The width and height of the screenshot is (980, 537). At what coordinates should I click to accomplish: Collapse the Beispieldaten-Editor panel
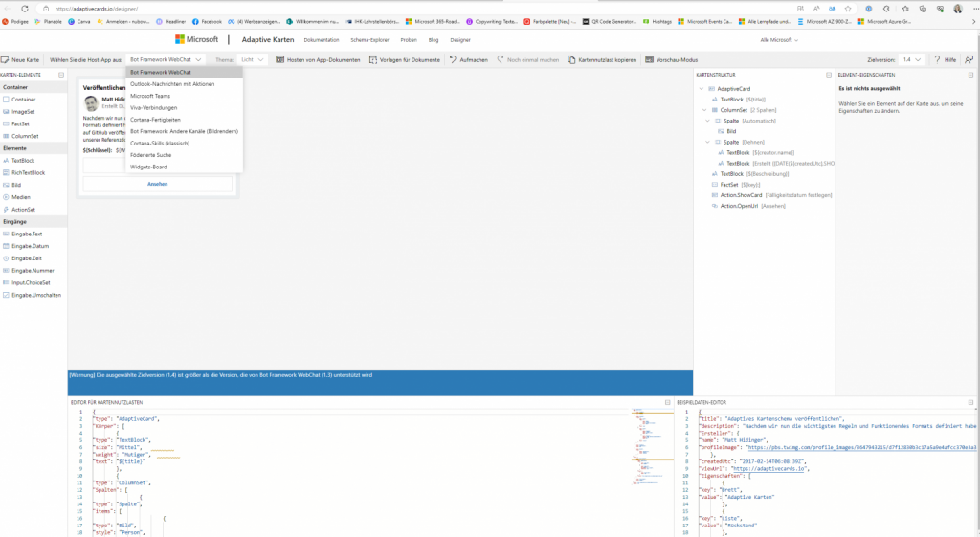(970, 403)
